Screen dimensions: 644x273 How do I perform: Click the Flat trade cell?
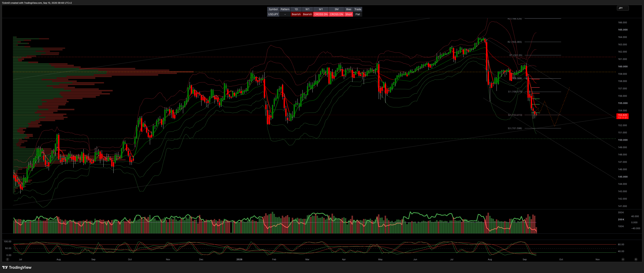[358, 14]
